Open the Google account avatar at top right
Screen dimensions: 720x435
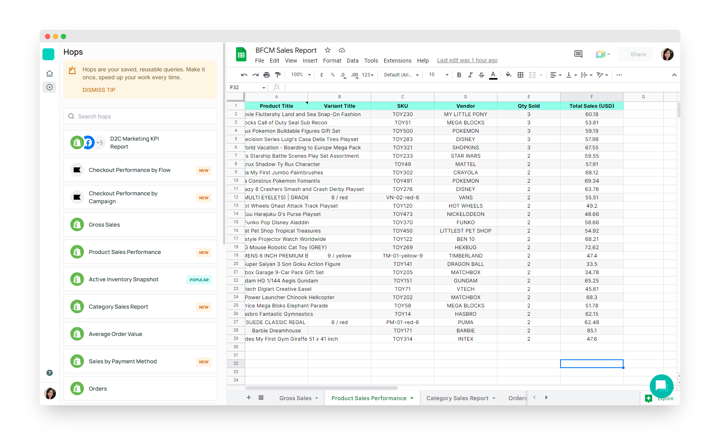(667, 54)
